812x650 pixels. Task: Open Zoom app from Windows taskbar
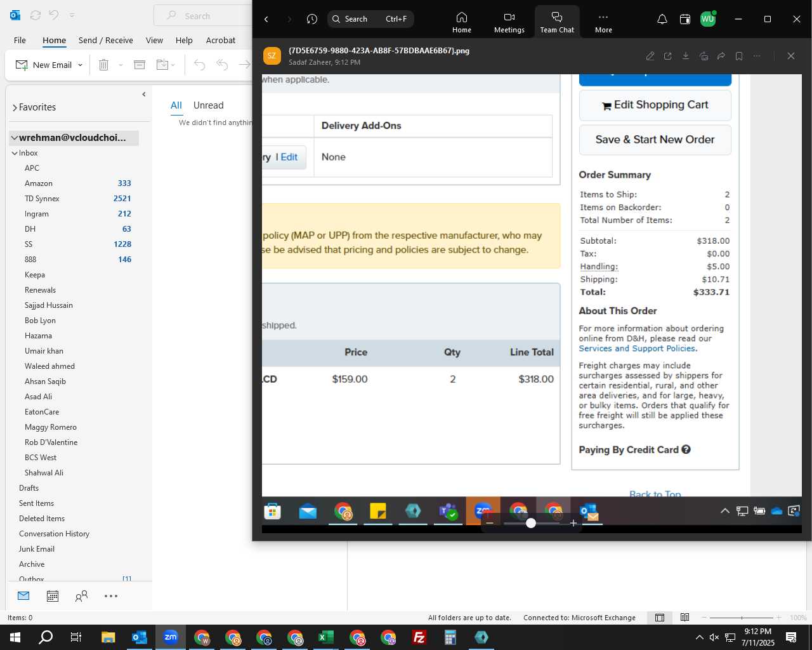point(171,637)
